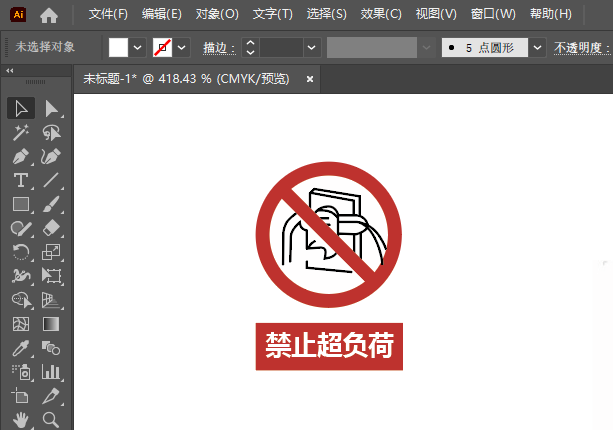Click the 未选择对象 status label

tap(45, 47)
